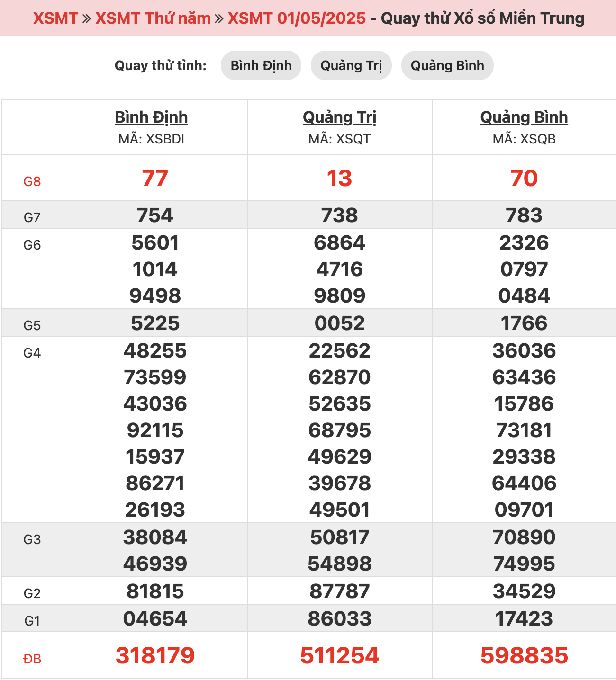Open the XSMT Thứ năm breadcrumb link

coord(153,18)
